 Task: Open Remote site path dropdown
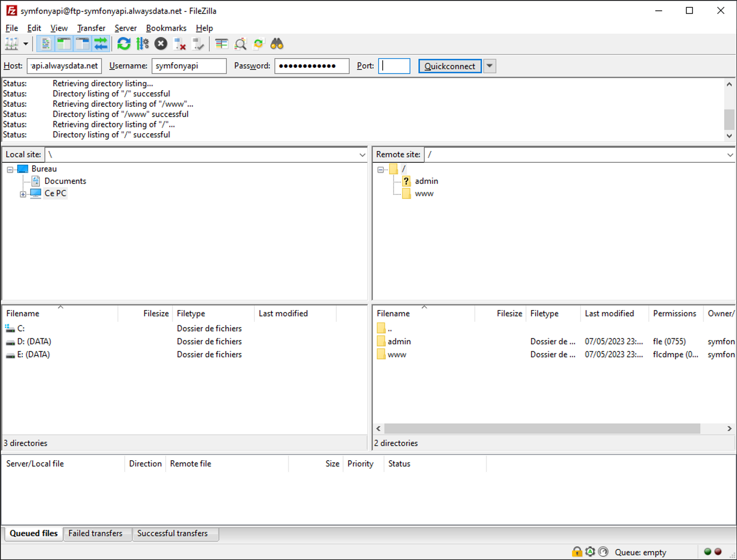click(x=730, y=155)
